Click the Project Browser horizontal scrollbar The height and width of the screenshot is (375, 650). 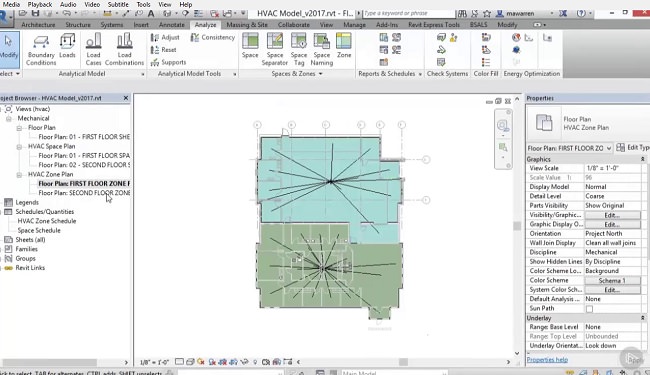point(49,362)
